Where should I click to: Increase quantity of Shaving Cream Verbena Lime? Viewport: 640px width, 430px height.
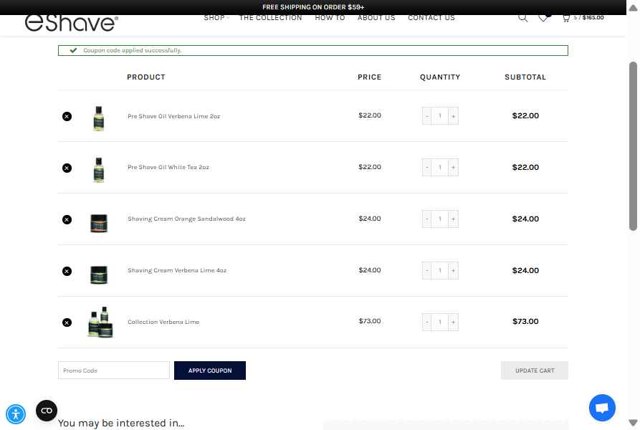(x=453, y=270)
